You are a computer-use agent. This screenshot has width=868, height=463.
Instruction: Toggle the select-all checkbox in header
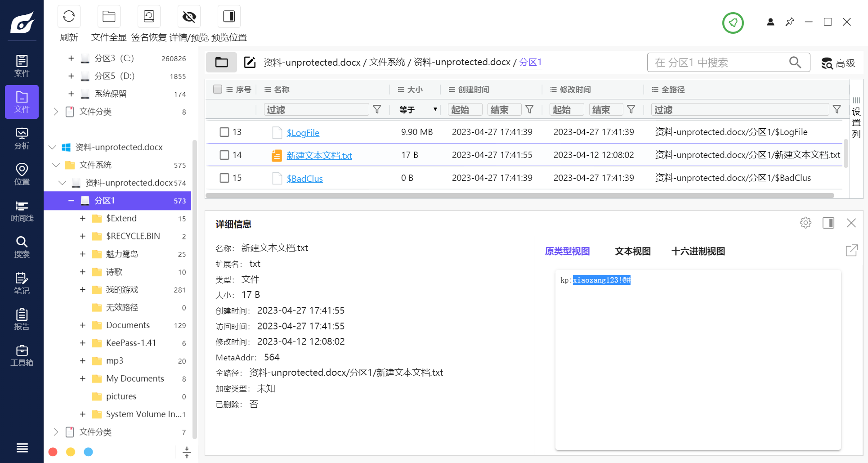click(218, 89)
